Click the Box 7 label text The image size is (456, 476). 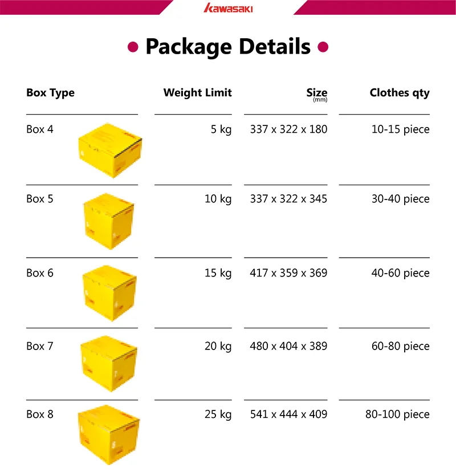tap(39, 346)
